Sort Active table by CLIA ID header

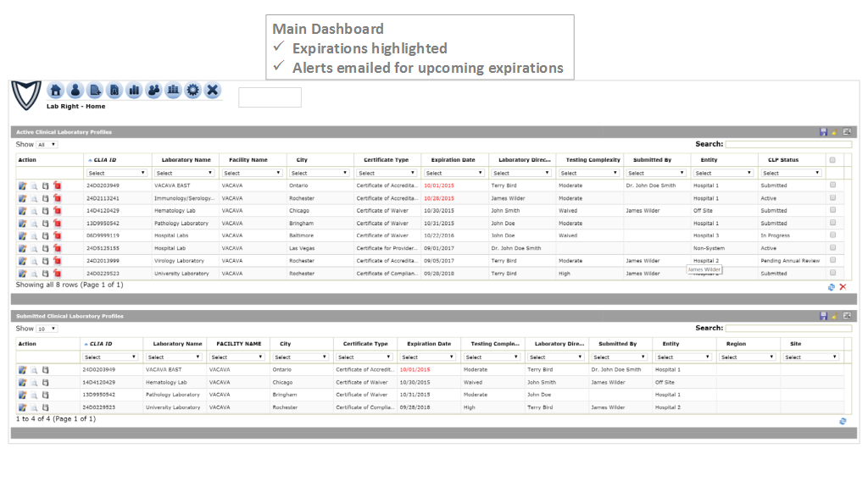[104, 160]
